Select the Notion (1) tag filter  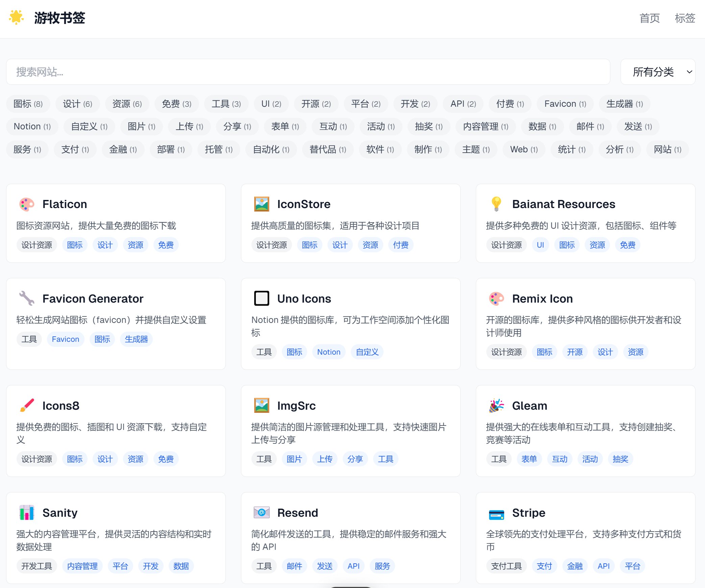pyautogui.click(x=32, y=126)
